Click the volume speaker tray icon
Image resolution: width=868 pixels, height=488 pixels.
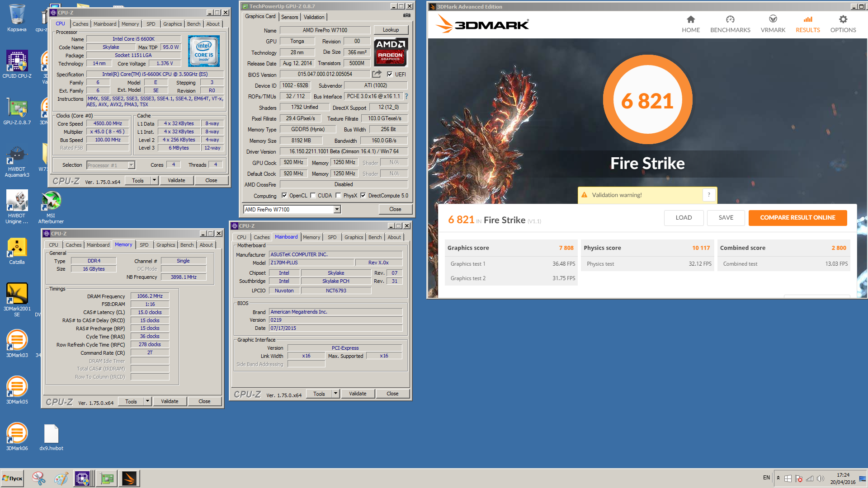click(820, 479)
